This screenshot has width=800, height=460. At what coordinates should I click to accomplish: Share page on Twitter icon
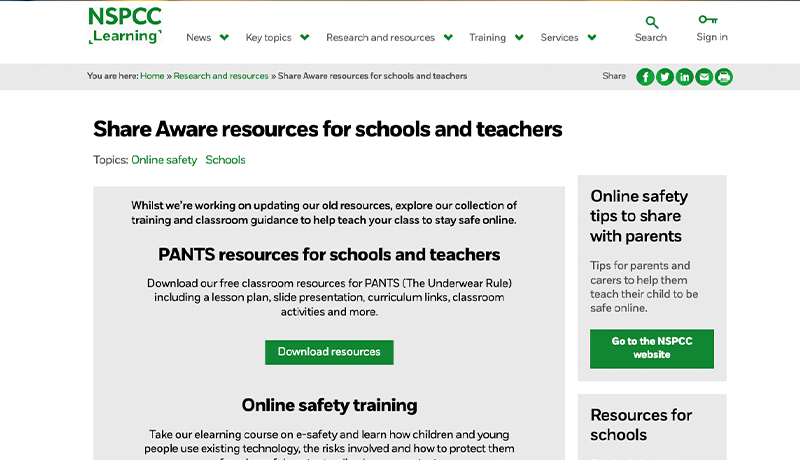point(665,77)
